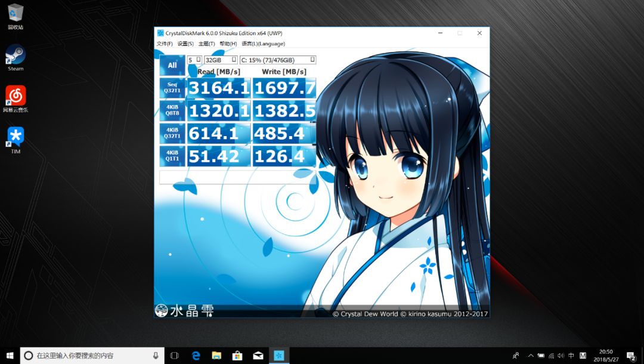Open the volume control in the tray
This screenshot has width=644, height=364.
[x=561, y=356]
